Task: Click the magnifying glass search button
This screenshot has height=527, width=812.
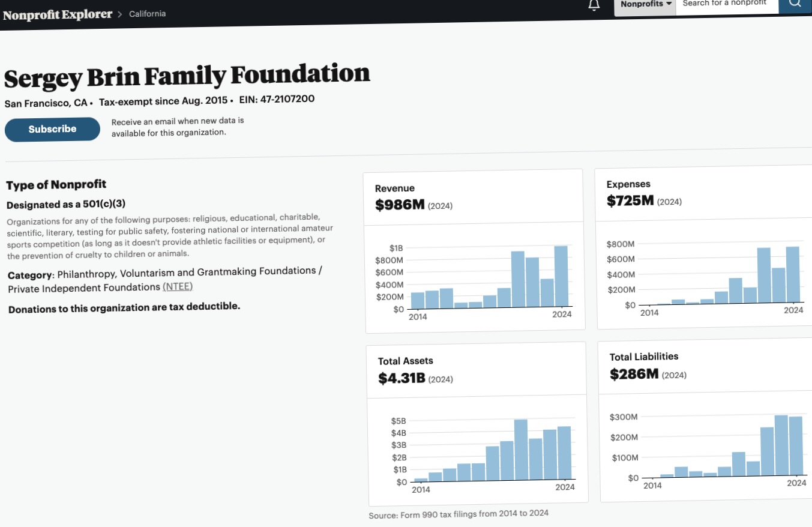Action: tap(795, 3)
